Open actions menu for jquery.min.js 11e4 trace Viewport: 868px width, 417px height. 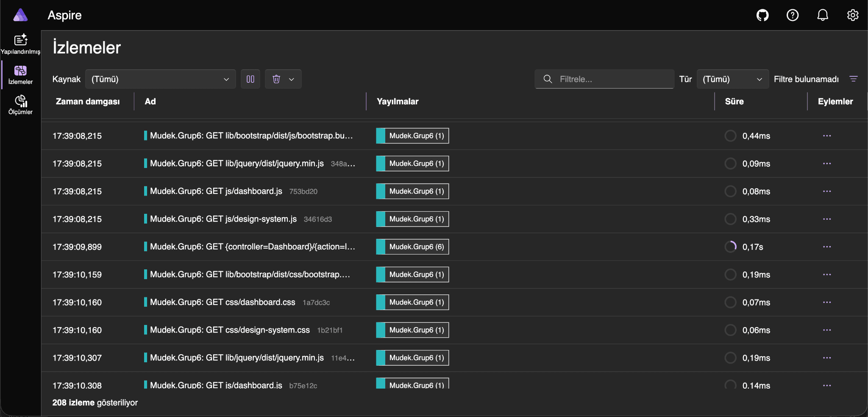pyautogui.click(x=827, y=358)
